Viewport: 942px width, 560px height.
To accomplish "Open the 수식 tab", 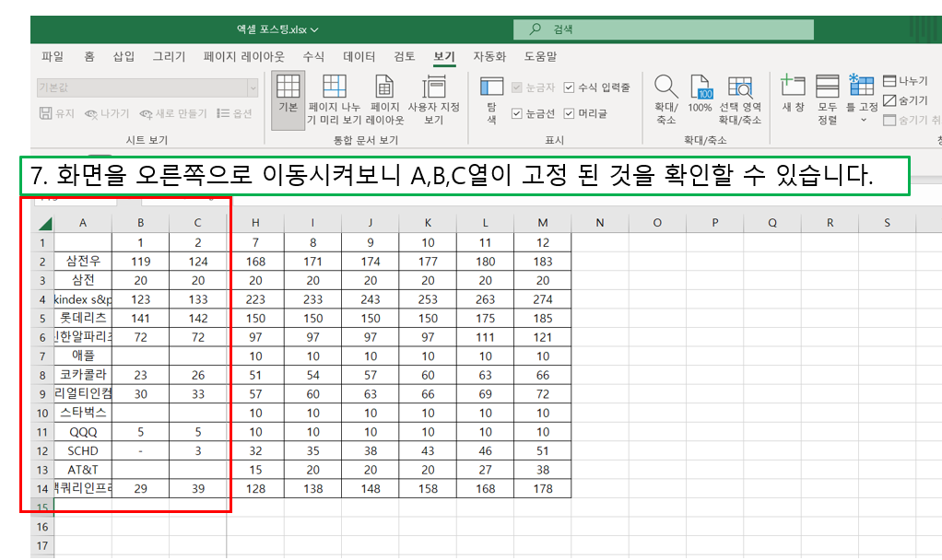I will coord(313,56).
